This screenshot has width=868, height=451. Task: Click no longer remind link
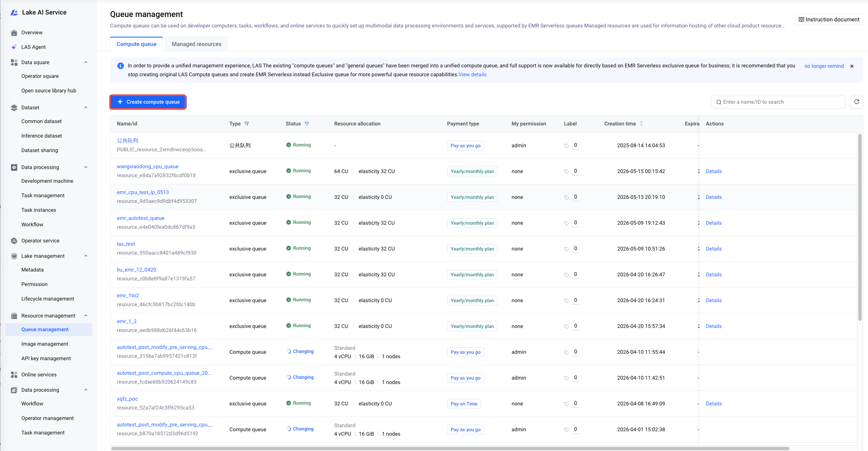(824, 66)
